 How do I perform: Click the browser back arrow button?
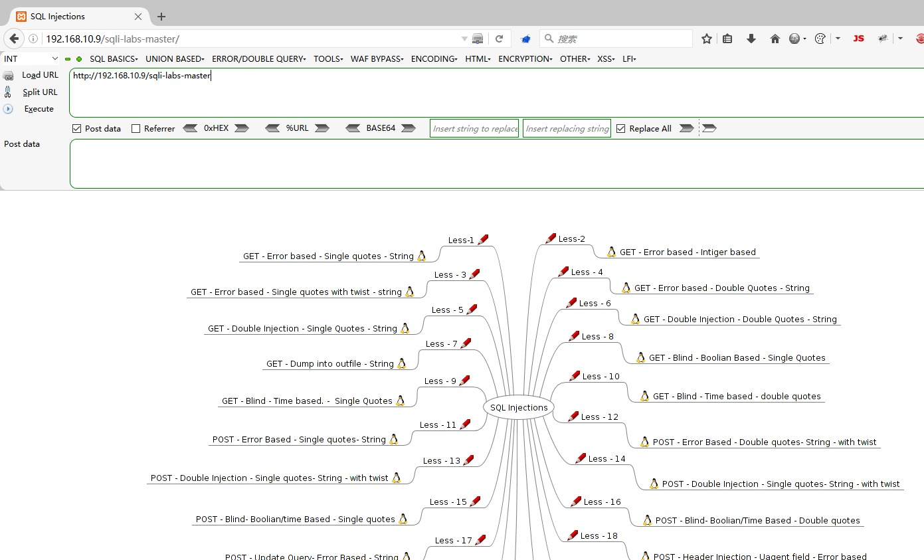pos(14,39)
